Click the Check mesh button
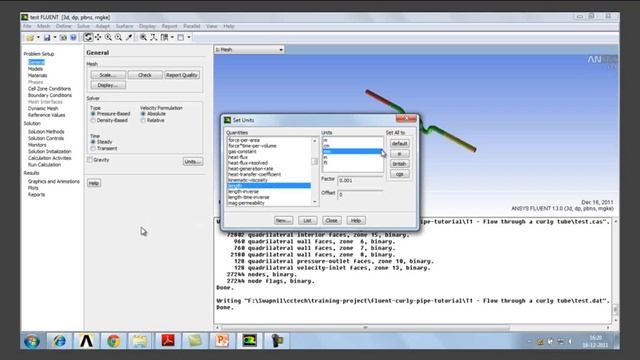This screenshot has width=640, height=360. click(x=144, y=75)
